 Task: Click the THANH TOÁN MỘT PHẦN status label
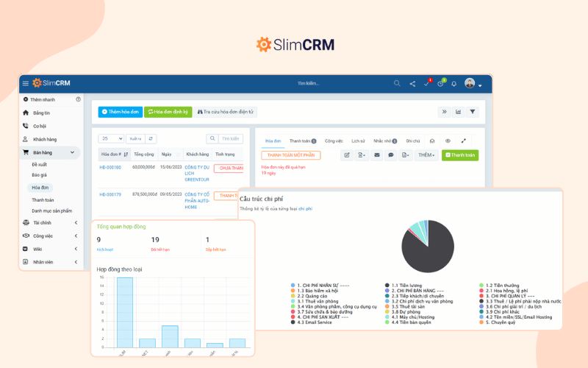pos(291,155)
